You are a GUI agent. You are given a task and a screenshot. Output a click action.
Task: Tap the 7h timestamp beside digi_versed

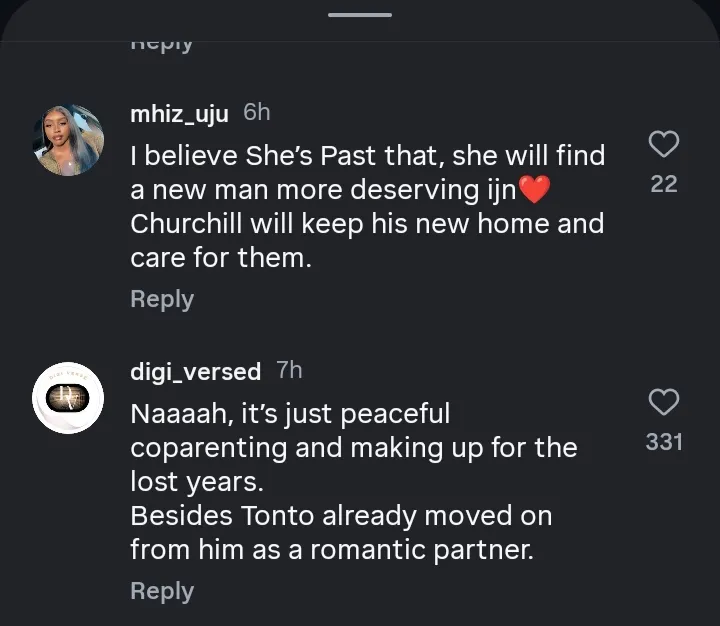point(289,371)
